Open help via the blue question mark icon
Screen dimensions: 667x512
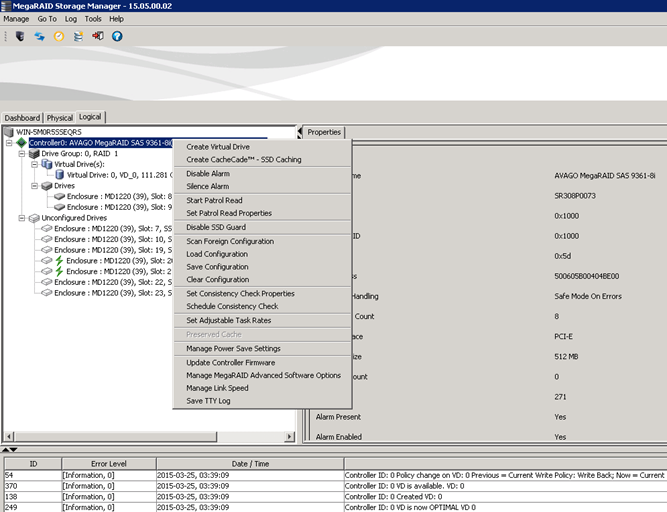[117, 36]
